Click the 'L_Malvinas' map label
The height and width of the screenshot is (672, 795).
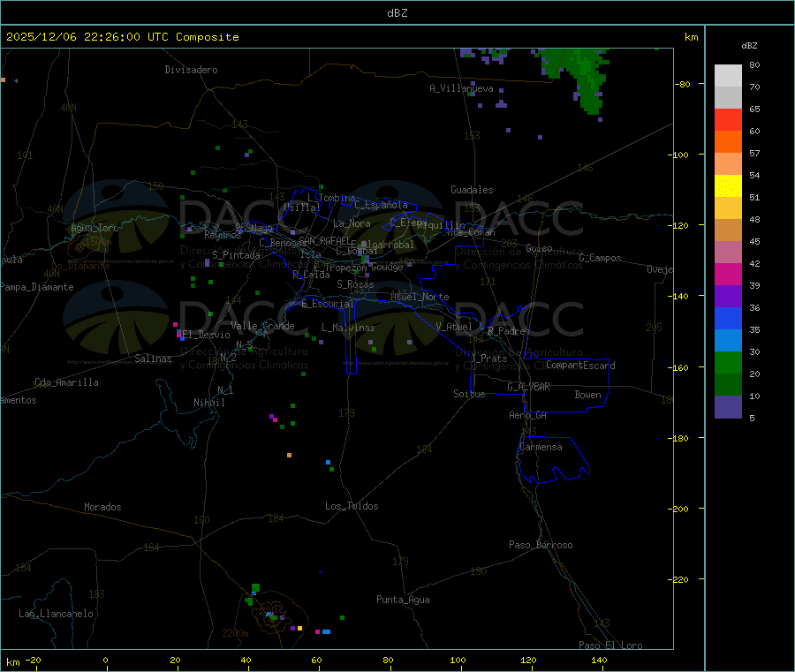(348, 328)
